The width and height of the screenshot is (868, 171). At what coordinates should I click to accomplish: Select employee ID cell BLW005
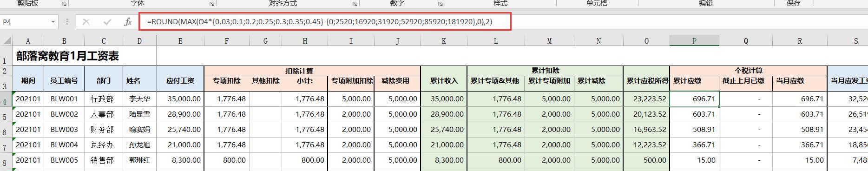click(x=64, y=160)
